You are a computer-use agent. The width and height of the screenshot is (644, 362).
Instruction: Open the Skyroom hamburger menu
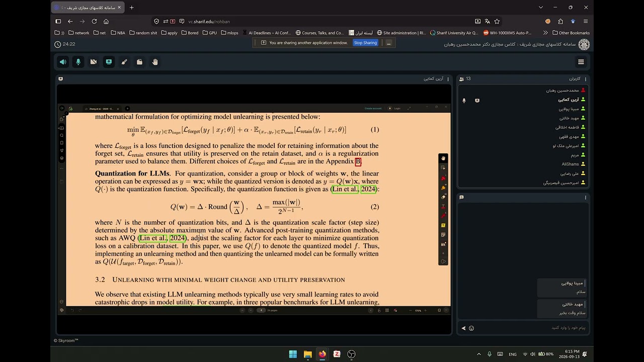click(581, 62)
